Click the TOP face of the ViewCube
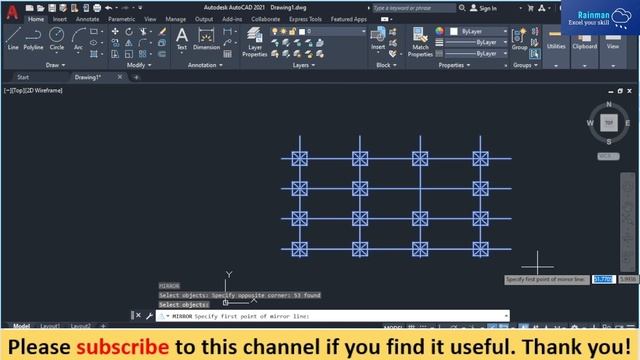 coord(609,122)
